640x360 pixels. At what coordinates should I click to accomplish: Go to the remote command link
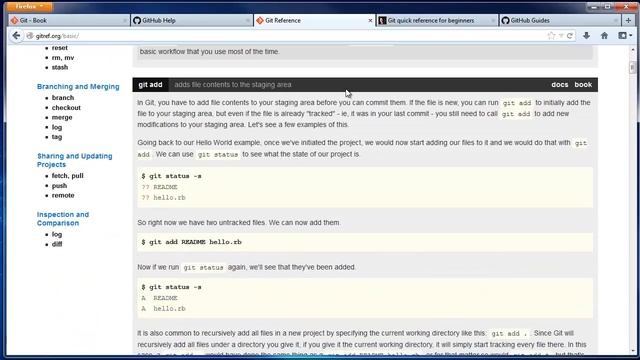pos(63,195)
